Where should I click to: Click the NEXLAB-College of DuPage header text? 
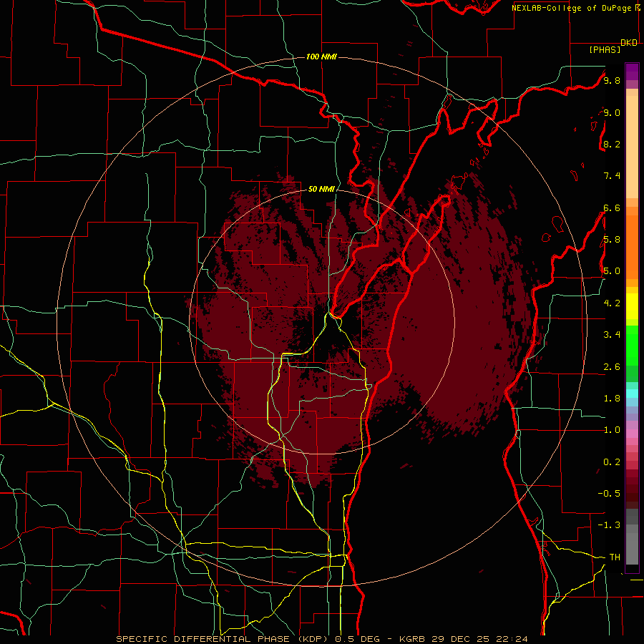point(573,8)
